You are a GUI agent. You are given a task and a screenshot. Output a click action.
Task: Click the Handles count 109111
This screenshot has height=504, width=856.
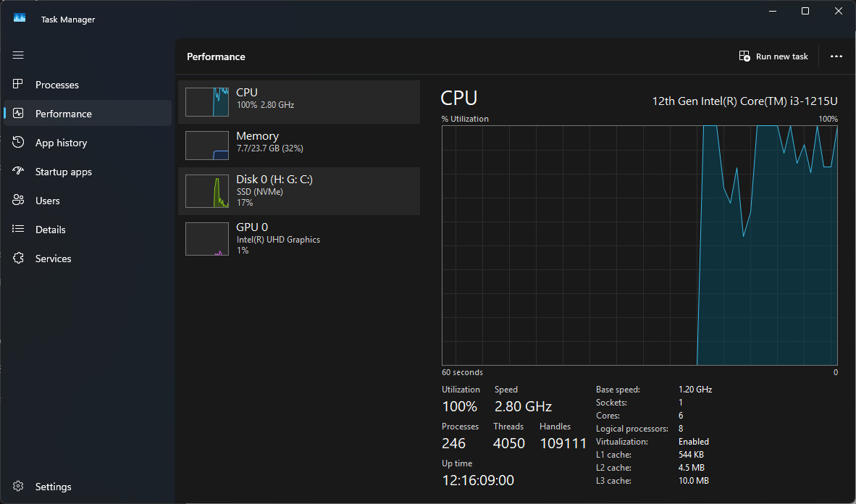click(x=563, y=443)
